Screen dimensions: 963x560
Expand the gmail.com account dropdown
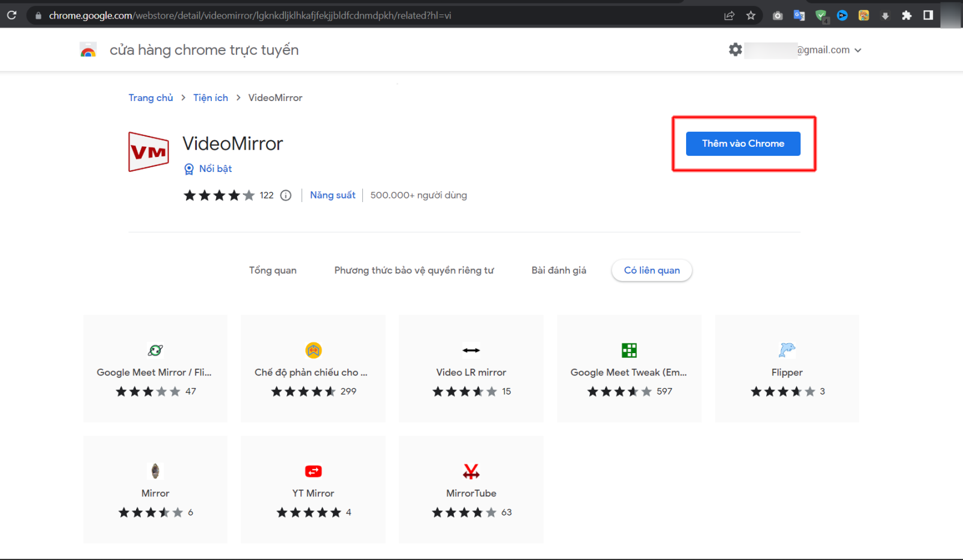(858, 50)
